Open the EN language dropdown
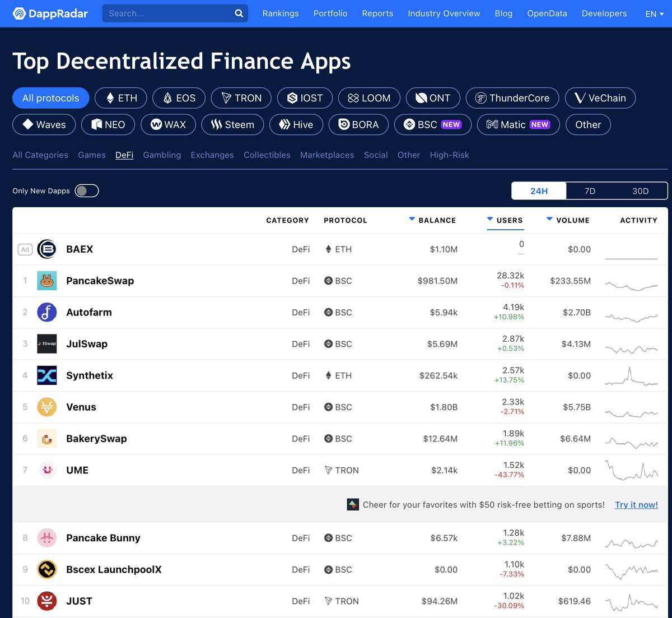The width and height of the screenshot is (672, 618). (x=654, y=13)
